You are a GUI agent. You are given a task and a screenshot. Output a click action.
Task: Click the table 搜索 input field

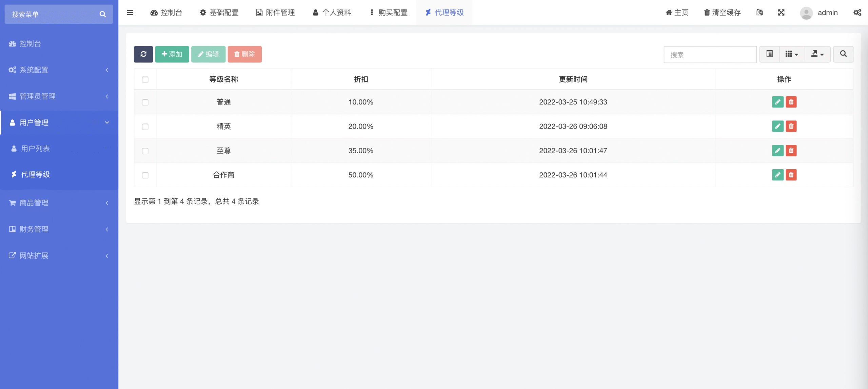(710, 55)
